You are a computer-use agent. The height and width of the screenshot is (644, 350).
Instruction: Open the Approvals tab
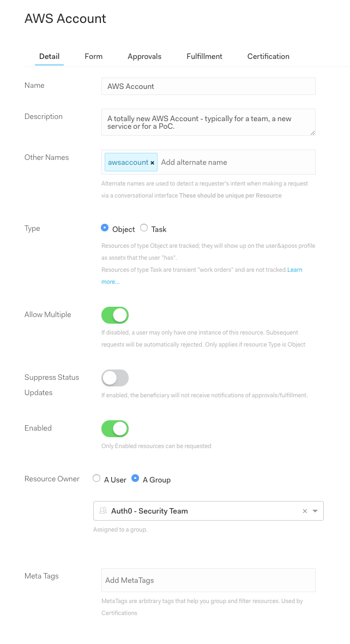coord(144,56)
